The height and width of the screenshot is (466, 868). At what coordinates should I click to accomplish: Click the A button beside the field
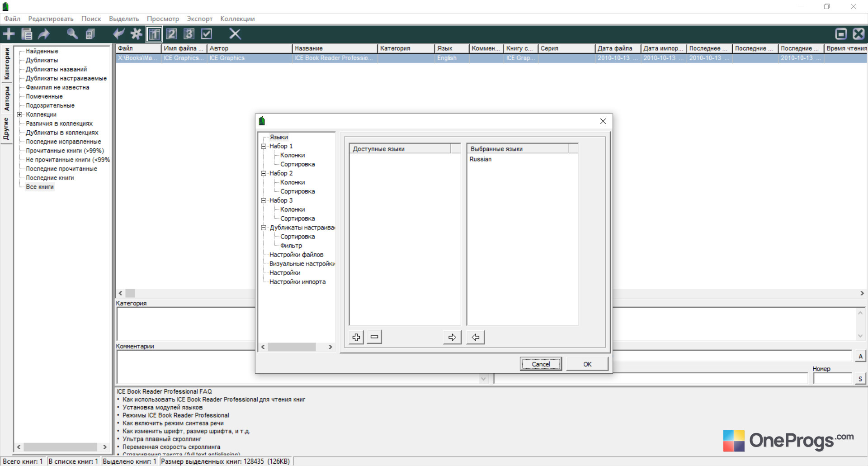point(860,356)
